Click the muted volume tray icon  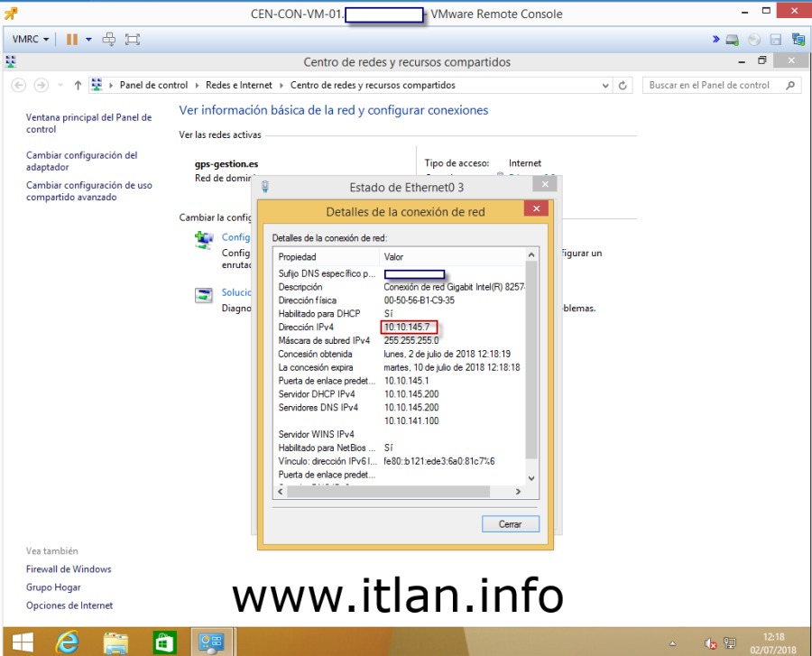(712, 643)
